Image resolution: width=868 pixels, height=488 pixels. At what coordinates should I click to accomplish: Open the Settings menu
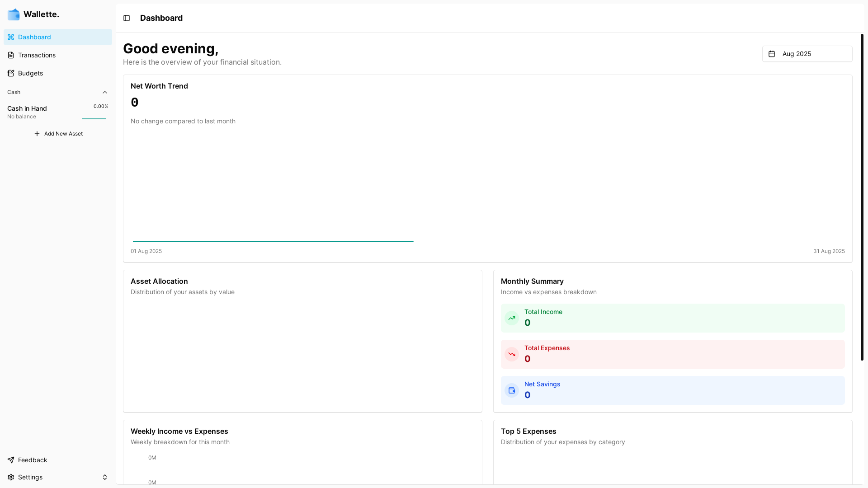[x=58, y=477]
